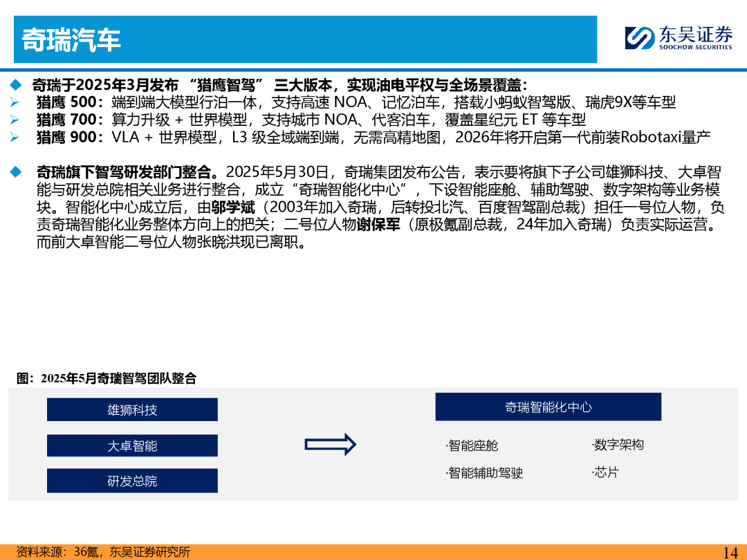Viewport: 747px width, 560px height.
Task: Click the diamond bullet beside 奇瑞旗下智驾研发部门整合
Action: [x=16, y=171]
